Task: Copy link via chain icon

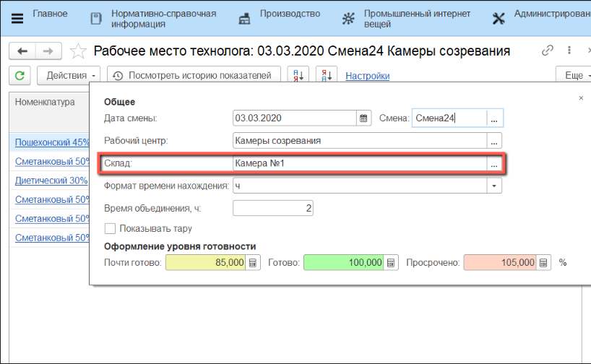Action: [548, 51]
